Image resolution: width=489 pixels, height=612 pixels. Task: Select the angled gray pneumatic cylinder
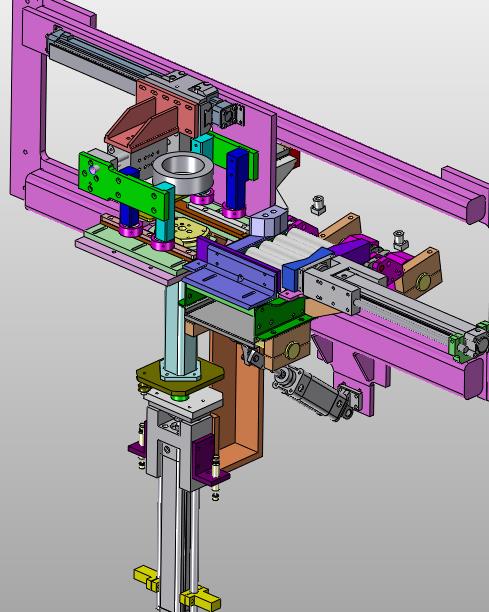point(312,391)
